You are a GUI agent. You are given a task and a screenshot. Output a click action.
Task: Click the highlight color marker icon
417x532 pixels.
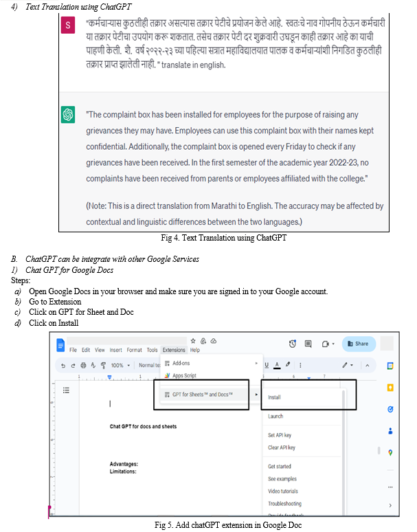pos(288,365)
